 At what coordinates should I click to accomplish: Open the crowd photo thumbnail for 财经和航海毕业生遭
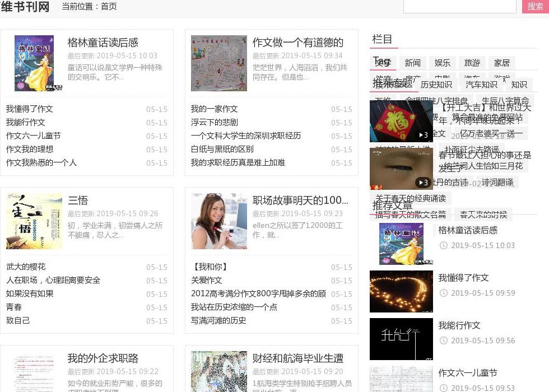pyautogui.click(x=219, y=371)
